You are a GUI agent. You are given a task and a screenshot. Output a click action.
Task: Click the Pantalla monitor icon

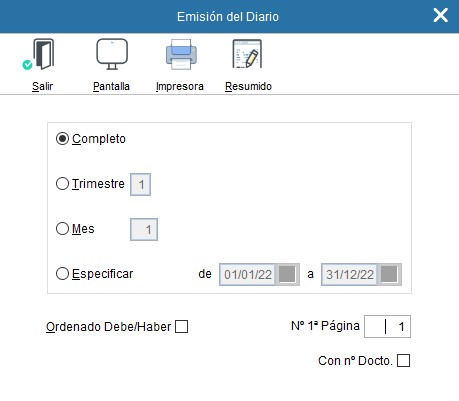112,54
